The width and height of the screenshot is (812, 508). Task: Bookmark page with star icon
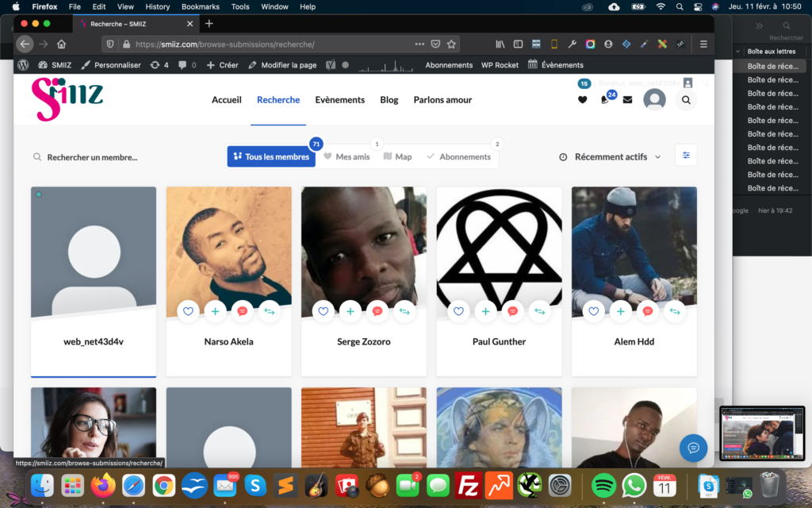[451, 44]
